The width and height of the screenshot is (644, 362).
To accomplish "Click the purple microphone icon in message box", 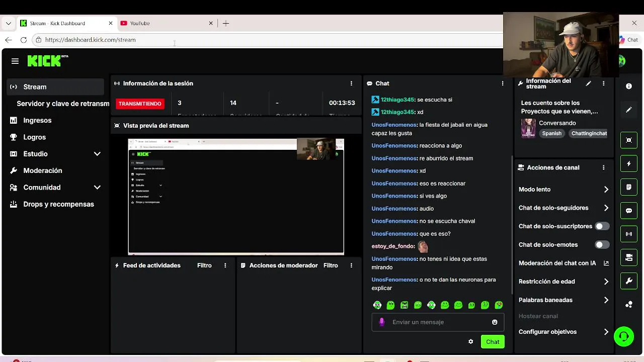I will pos(382,322).
